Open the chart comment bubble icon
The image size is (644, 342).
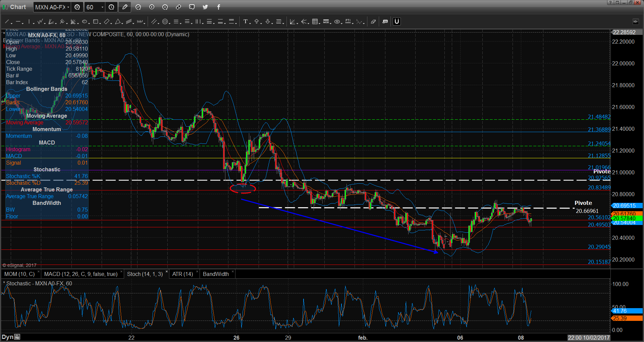pyautogui.click(x=192, y=7)
